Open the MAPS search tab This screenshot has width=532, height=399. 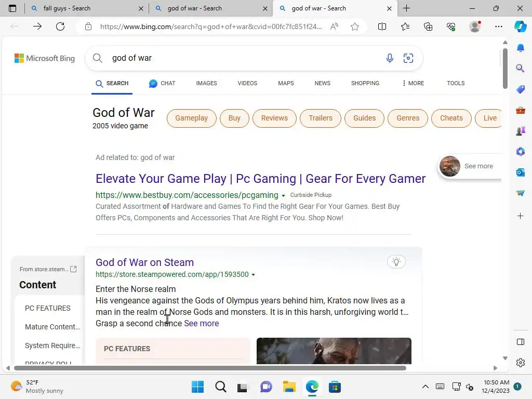(x=286, y=83)
